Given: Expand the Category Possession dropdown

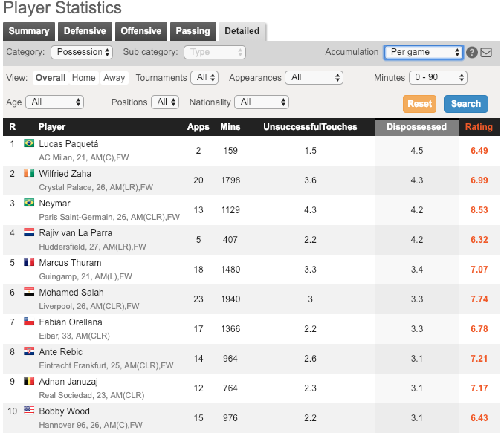Looking at the screenshot, I should (82, 52).
